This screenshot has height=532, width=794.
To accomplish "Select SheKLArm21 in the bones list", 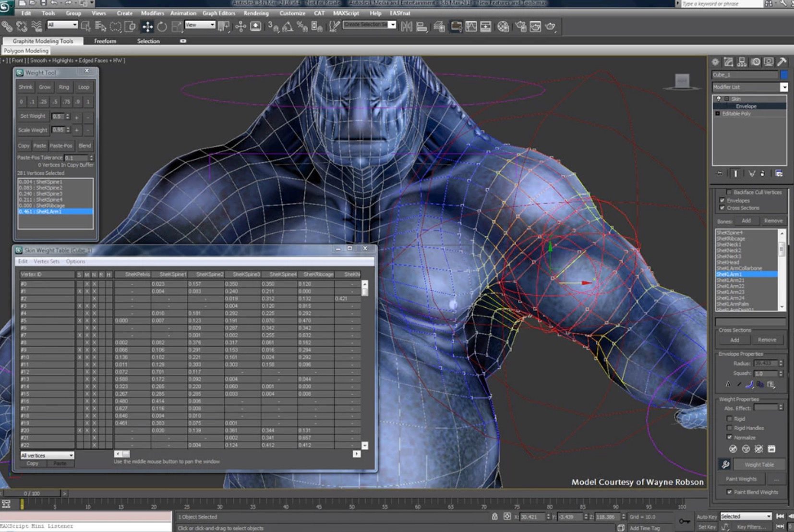I will click(x=746, y=280).
